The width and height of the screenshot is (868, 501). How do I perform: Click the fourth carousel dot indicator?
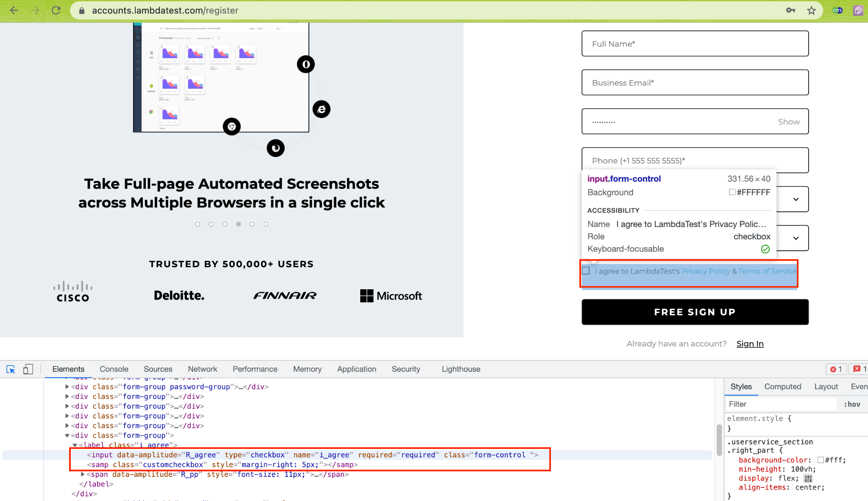point(238,224)
